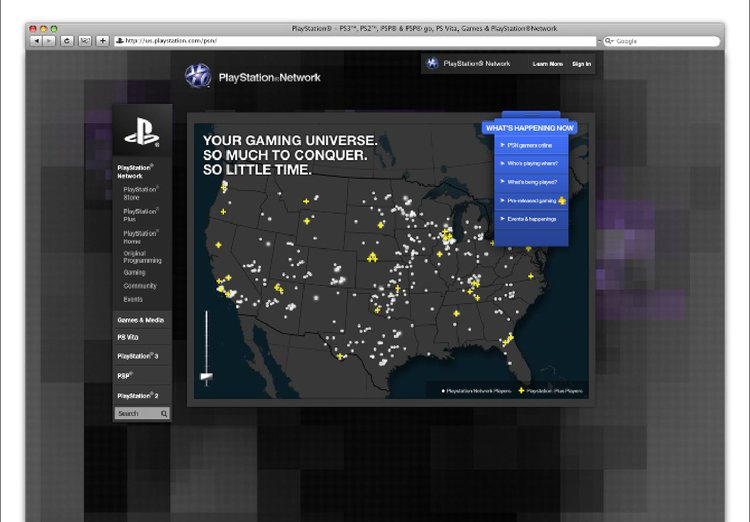Click the Google search field
This screenshot has width=750, height=522.
click(x=662, y=41)
